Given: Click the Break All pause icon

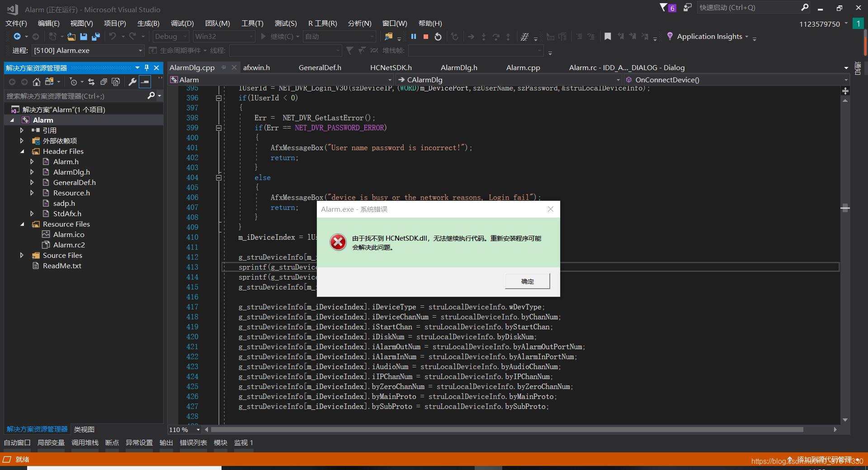Looking at the screenshot, I should pos(414,37).
